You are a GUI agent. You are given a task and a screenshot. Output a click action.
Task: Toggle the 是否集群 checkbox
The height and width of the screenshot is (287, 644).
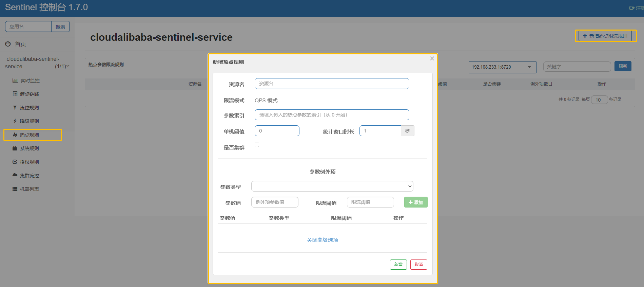coord(257,145)
